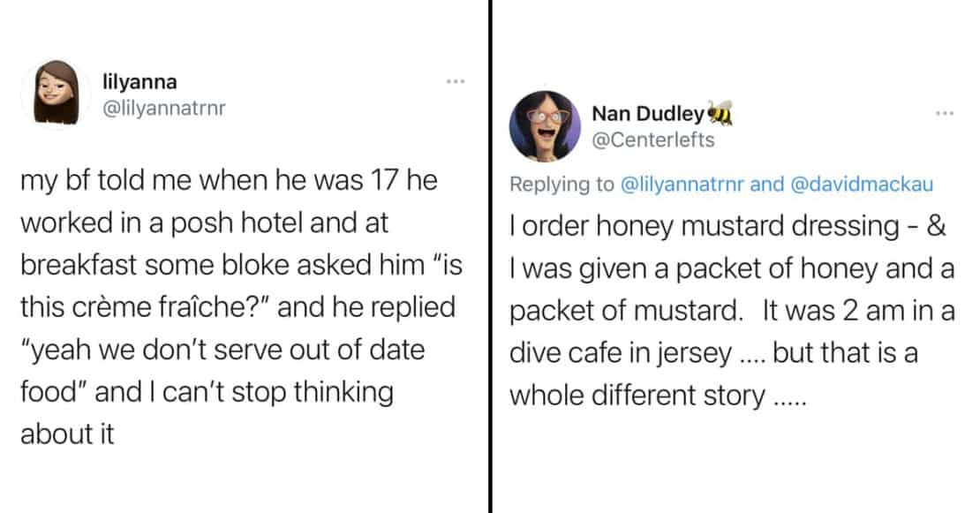980x513 pixels.
Task: Open @lilyannatrnr mention in the reply line
Action: tap(682, 184)
